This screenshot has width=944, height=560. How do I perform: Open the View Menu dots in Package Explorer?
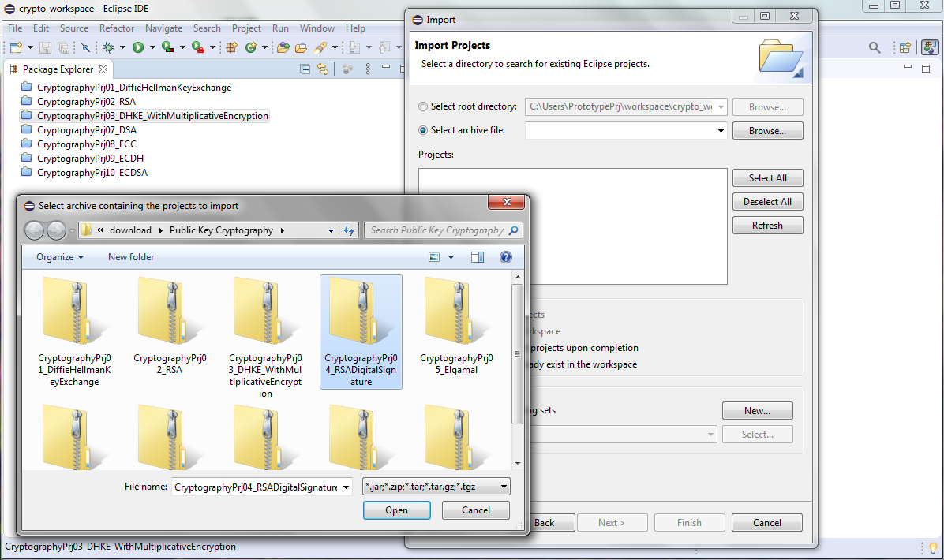tap(368, 69)
